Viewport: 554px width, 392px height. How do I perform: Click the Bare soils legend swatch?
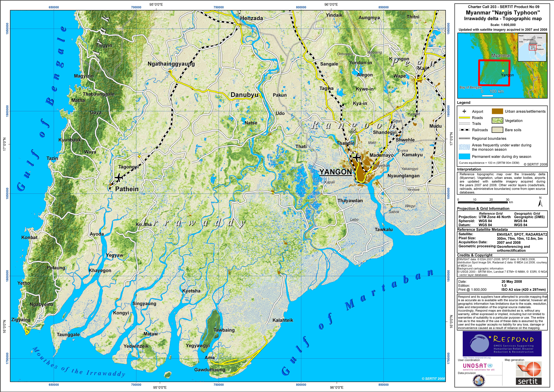[x=497, y=130]
